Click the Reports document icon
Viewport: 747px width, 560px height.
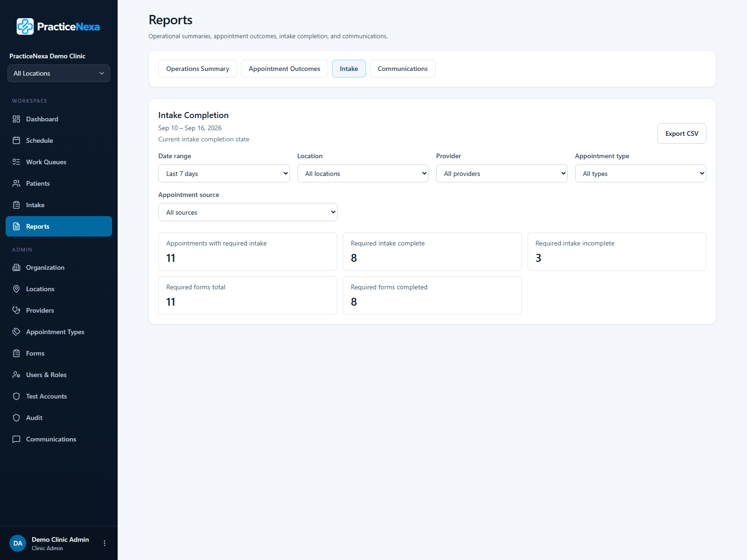(x=16, y=226)
